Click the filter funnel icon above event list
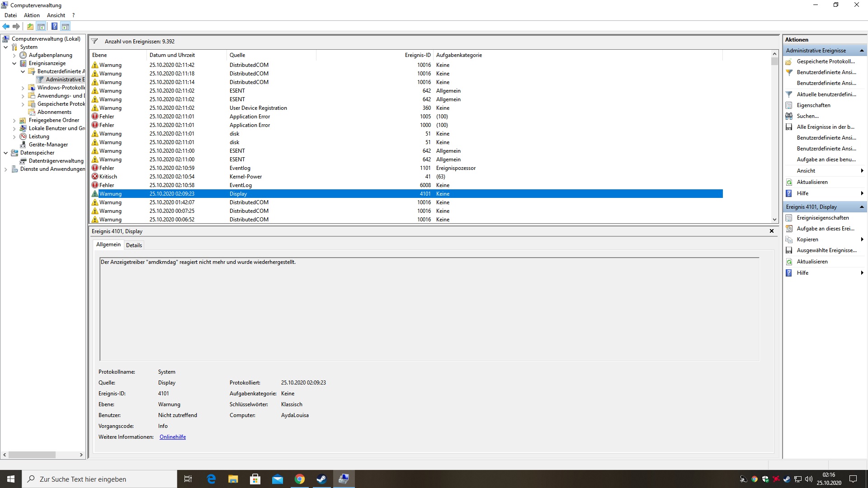The height and width of the screenshot is (488, 868). [94, 41]
